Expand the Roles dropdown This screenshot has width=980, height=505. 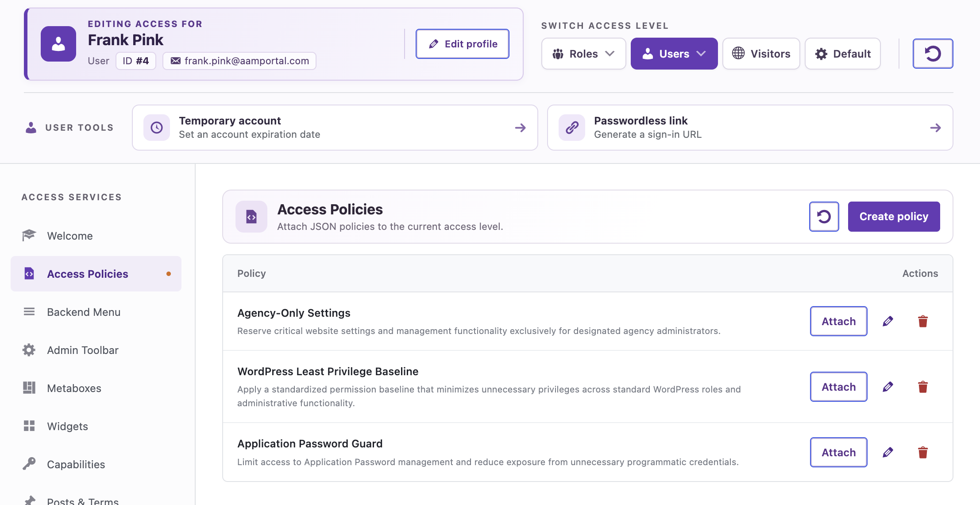(x=583, y=54)
